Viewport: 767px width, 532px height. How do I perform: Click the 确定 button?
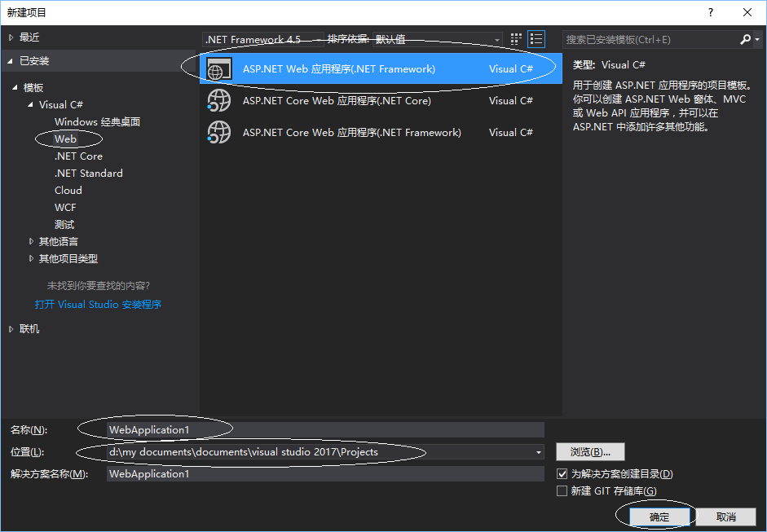[659, 517]
